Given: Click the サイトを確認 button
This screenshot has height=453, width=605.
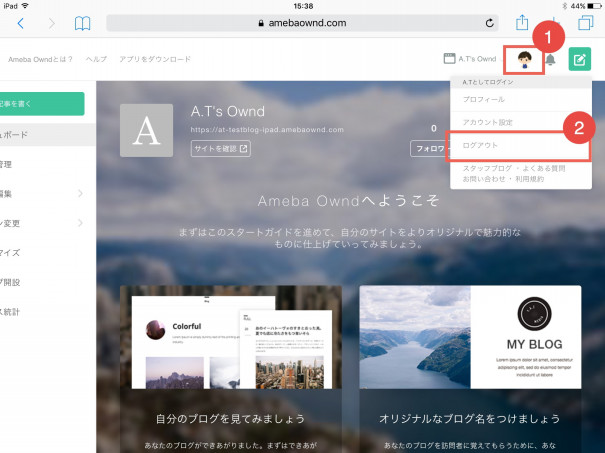Looking at the screenshot, I should point(220,150).
